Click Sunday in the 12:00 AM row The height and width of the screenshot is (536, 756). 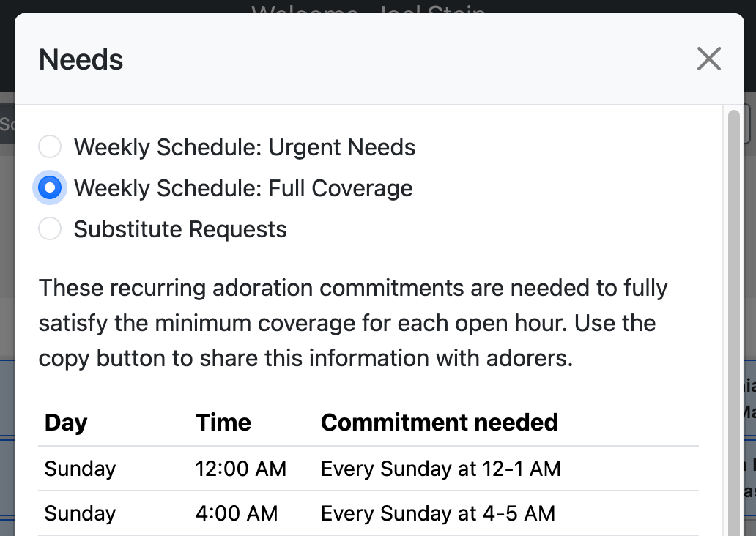click(x=81, y=469)
